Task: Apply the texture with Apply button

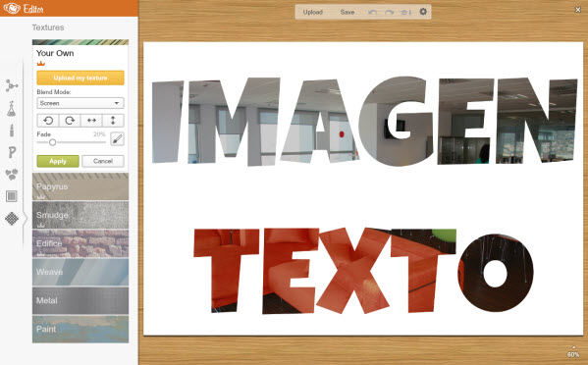Action: [x=58, y=161]
